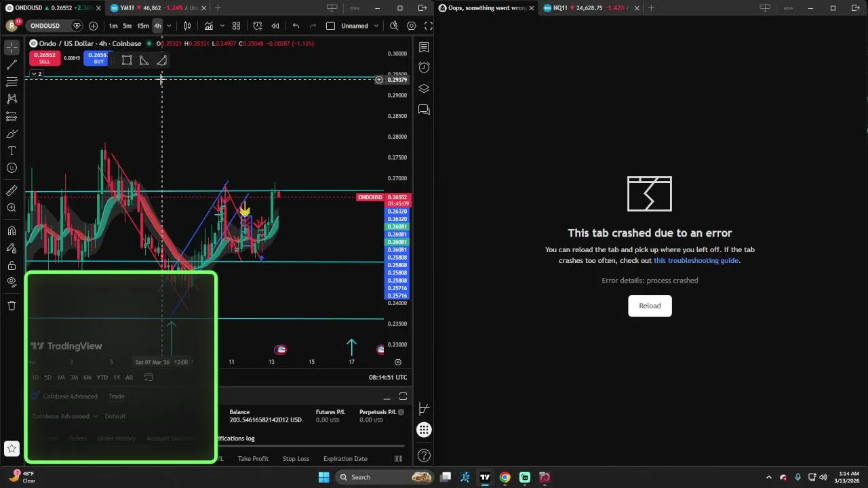This screenshot has height=488, width=868.
Task: Undo the last chart action
Action: (x=296, y=26)
